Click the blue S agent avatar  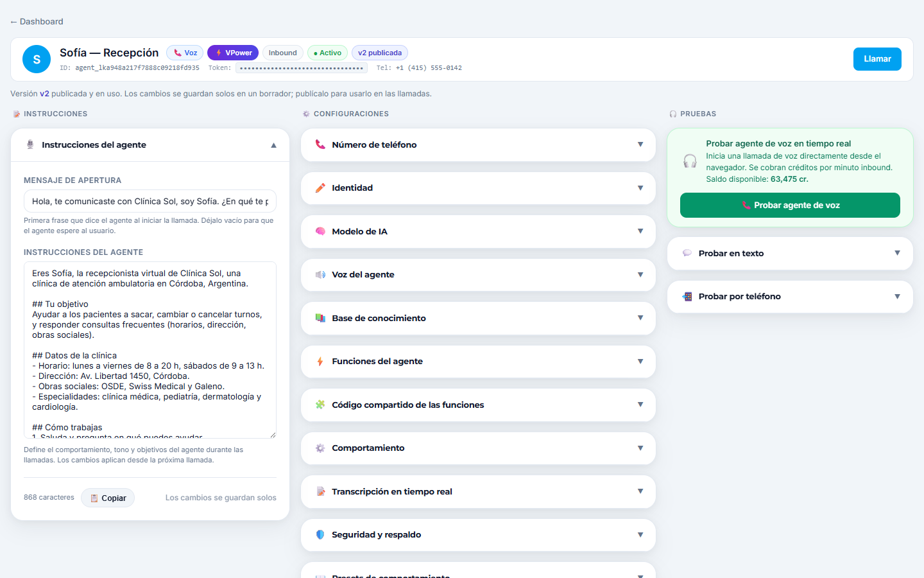click(37, 59)
